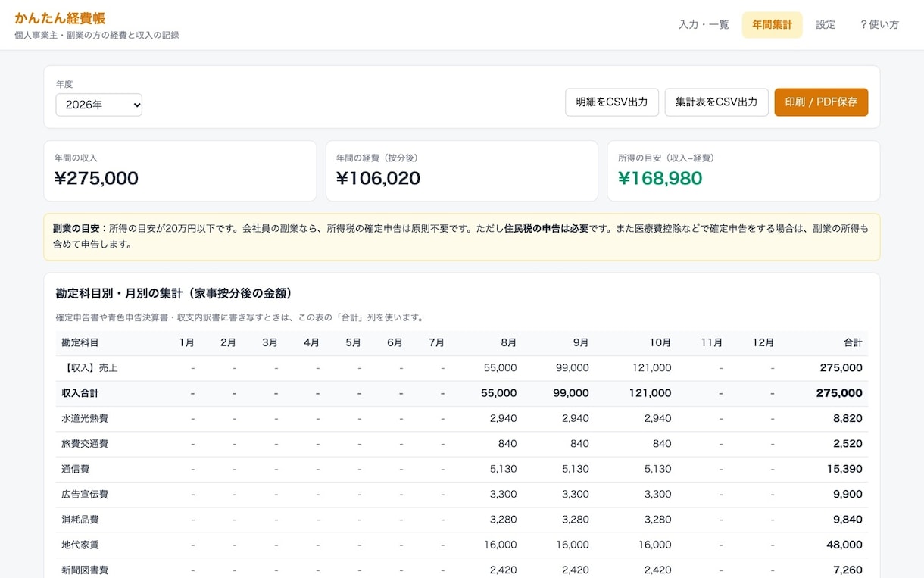This screenshot has width=924, height=578.
Task: Click the 売上 September value 99,000
Action: (x=572, y=368)
